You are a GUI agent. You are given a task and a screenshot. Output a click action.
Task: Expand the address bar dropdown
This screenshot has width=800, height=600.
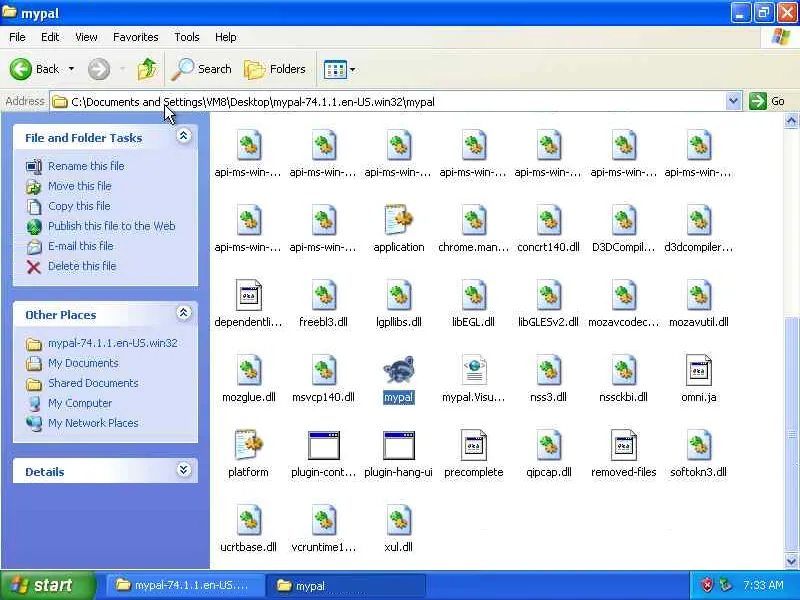pyautogui.click(x=733, y=102)
